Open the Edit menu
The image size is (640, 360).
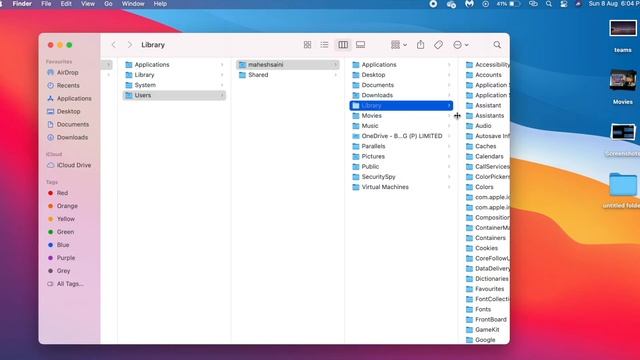[x=66, y=4]
